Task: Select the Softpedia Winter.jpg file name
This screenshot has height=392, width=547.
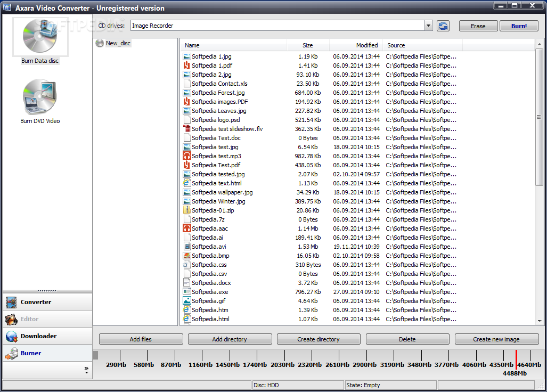Action: (218, 201)
